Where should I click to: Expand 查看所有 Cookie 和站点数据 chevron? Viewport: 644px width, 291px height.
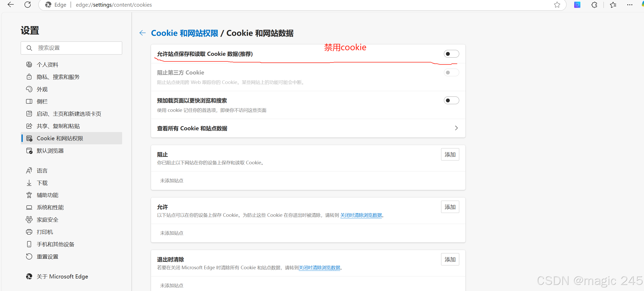[456, 128]
